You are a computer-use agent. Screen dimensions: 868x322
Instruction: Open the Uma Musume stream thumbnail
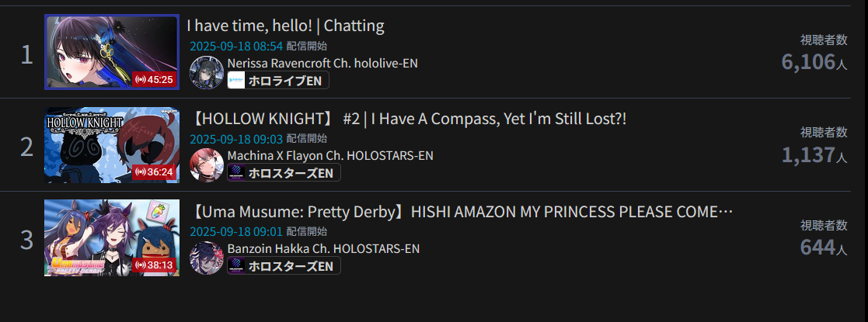(112, 237)
